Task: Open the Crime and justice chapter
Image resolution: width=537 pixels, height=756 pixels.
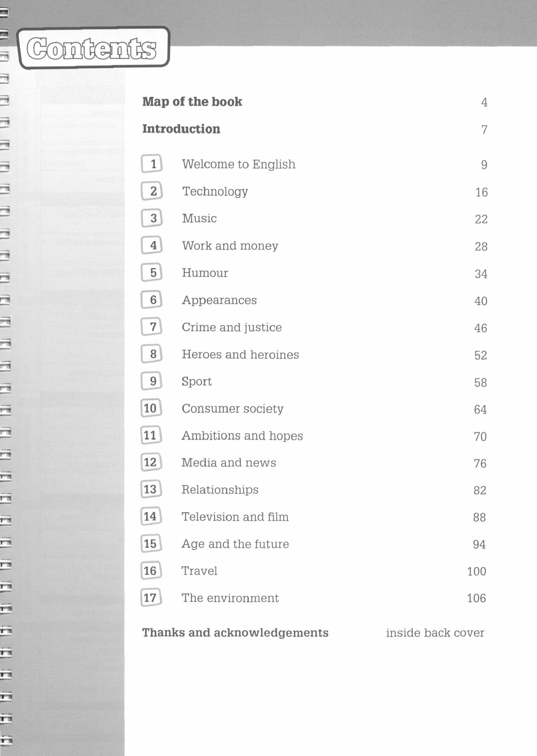Action: [x=232, y=327]
